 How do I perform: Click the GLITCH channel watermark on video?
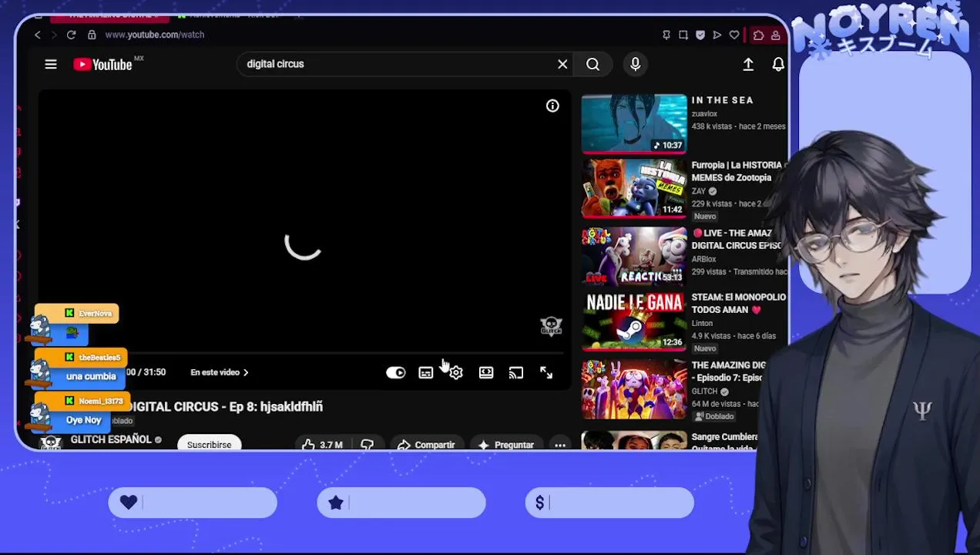pyautogui.click(x=551, y=326)
